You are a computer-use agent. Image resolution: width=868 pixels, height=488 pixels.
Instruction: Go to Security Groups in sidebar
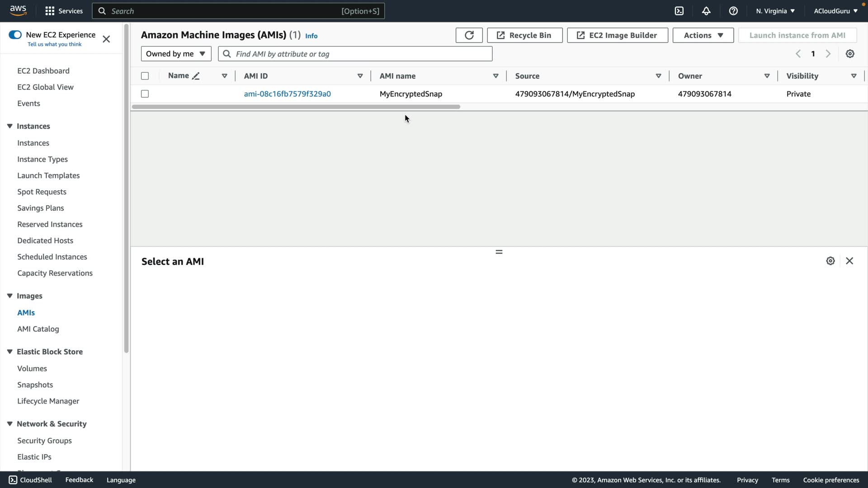point(44,441)
